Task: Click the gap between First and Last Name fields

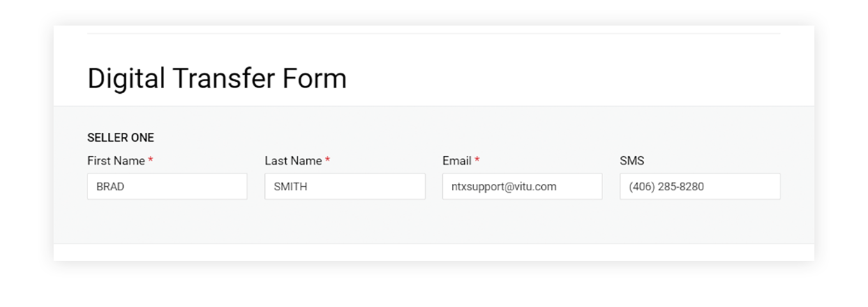Action: pos(256,186)
